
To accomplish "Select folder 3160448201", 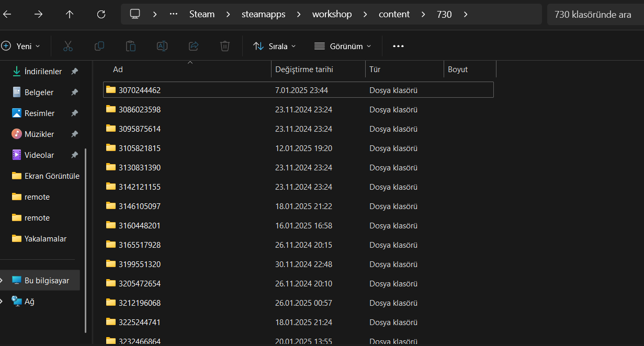I will pyautogui.click(x=298, y=225).
